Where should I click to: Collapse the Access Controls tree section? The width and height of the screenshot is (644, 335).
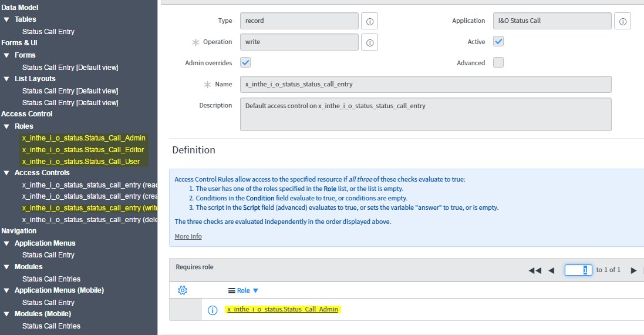point(6,173)
